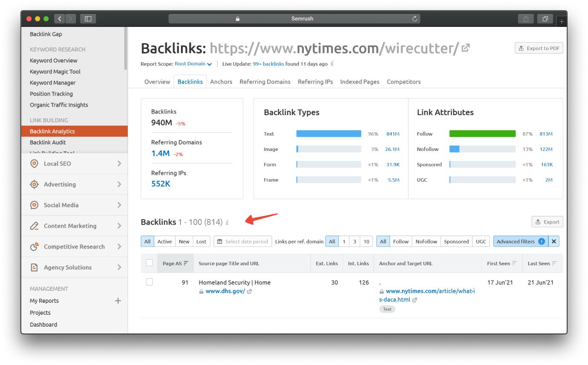Show only UGC backlinks

(481, 241)
